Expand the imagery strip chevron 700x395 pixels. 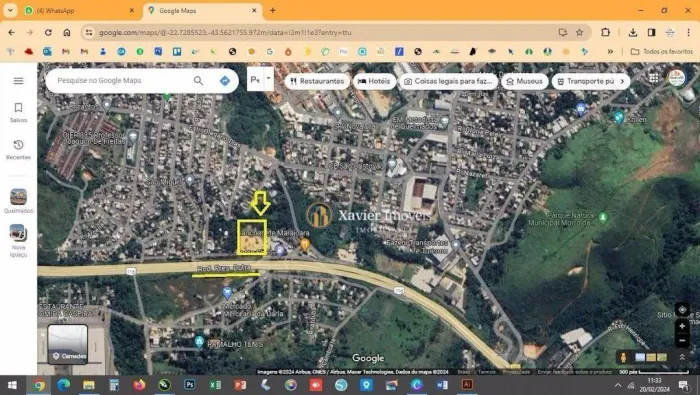[682, 357]
